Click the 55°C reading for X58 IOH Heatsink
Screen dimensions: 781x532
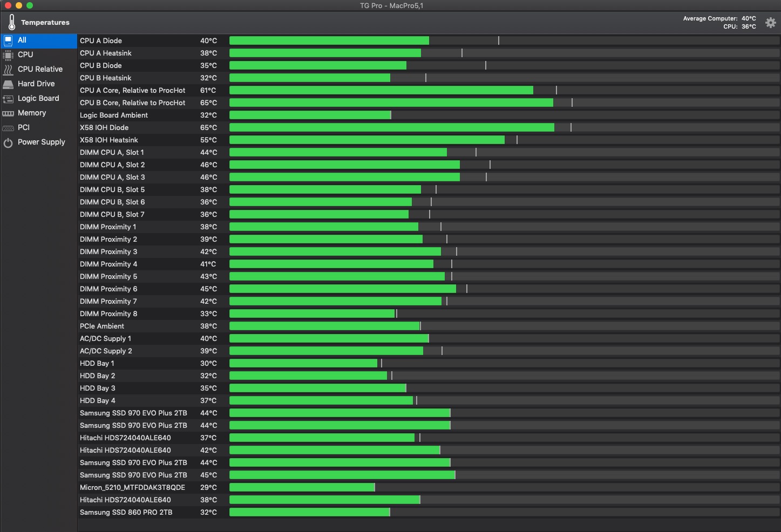[208, 140]
